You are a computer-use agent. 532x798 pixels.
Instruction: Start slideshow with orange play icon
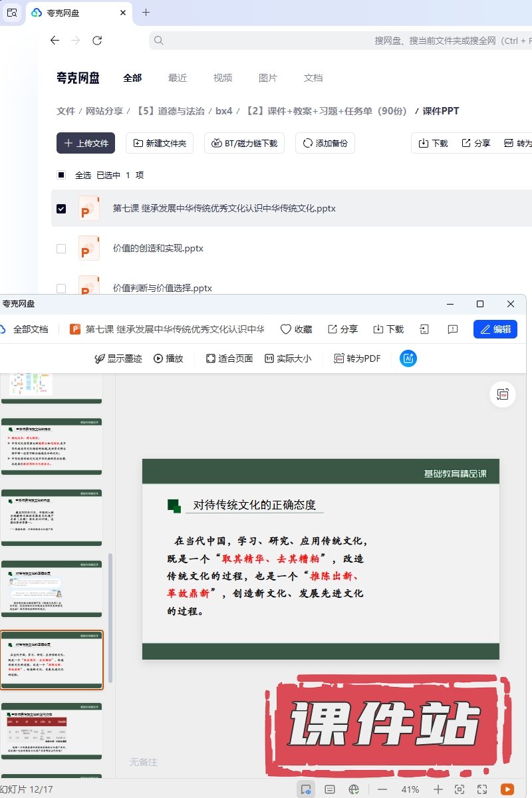[x=507, y=789]
